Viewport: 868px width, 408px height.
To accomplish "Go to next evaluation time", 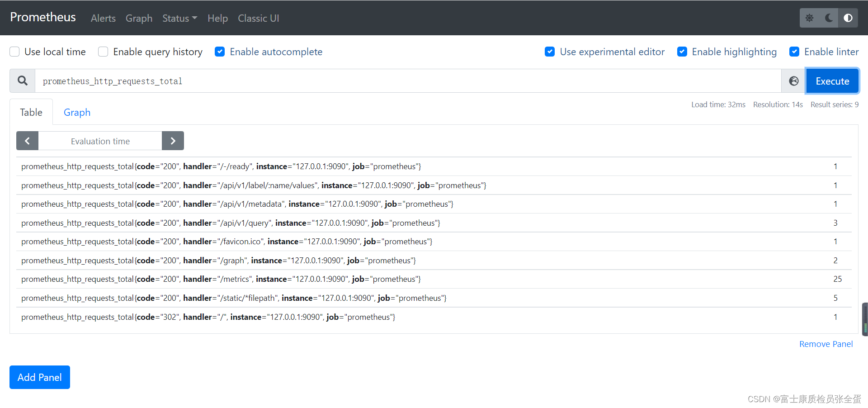I will (173, 141).
